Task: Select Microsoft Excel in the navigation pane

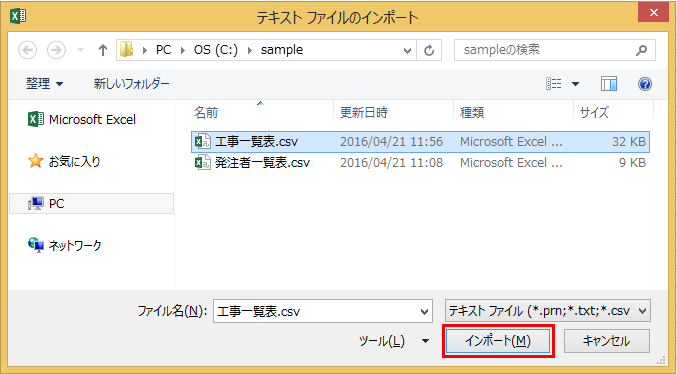Action: click(82, 119)
